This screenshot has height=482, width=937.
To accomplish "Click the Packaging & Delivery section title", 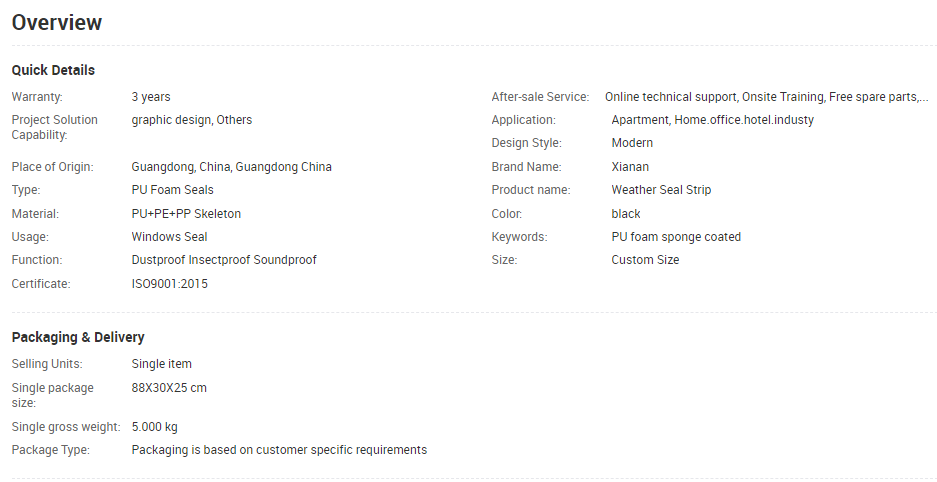I will point(78,337).
